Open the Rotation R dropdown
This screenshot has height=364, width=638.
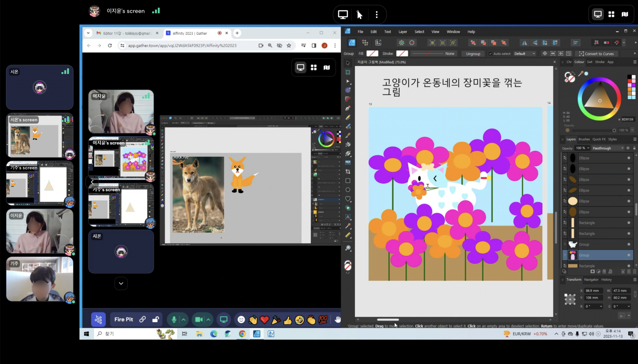(x=601, y=307)
